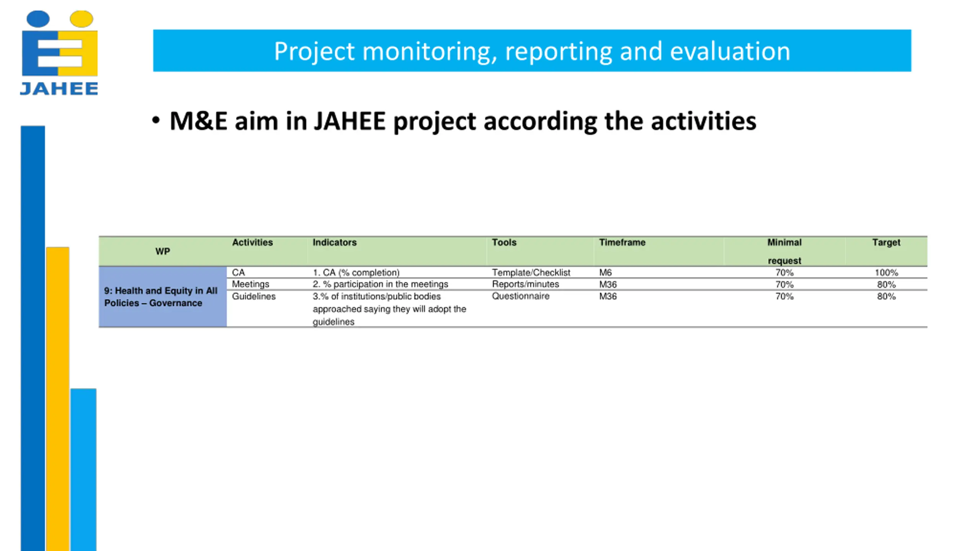Click the '80%' target in the Guidelines row
980x551 pixels.
tap(886, 296)
